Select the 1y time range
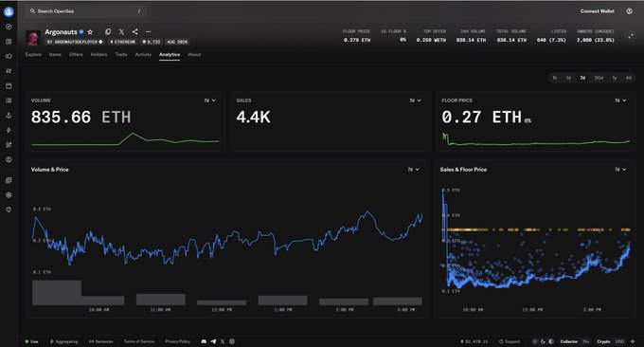This screenshot has width=644, height=347. (615, 78)
